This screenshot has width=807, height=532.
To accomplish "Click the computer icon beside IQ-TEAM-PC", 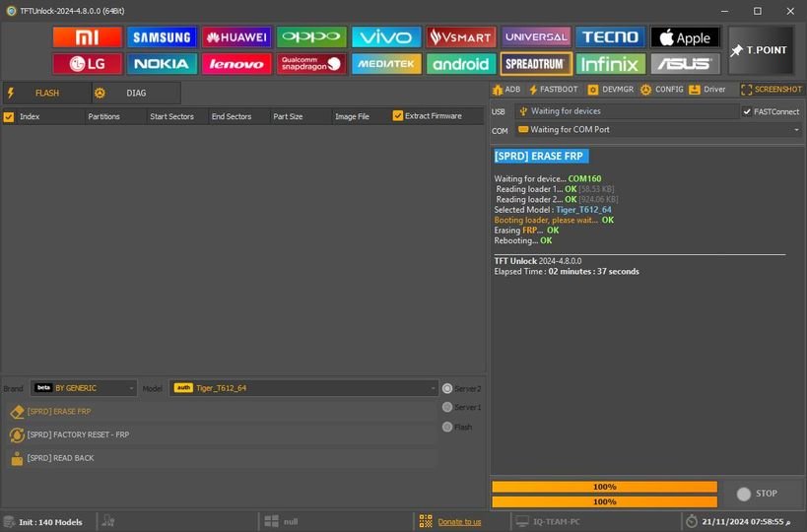I will 522,521.
